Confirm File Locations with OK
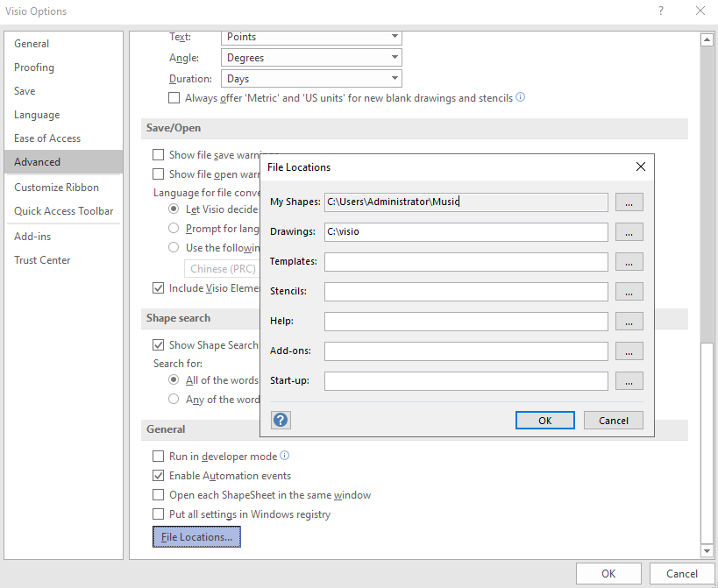 coord(545,420)
